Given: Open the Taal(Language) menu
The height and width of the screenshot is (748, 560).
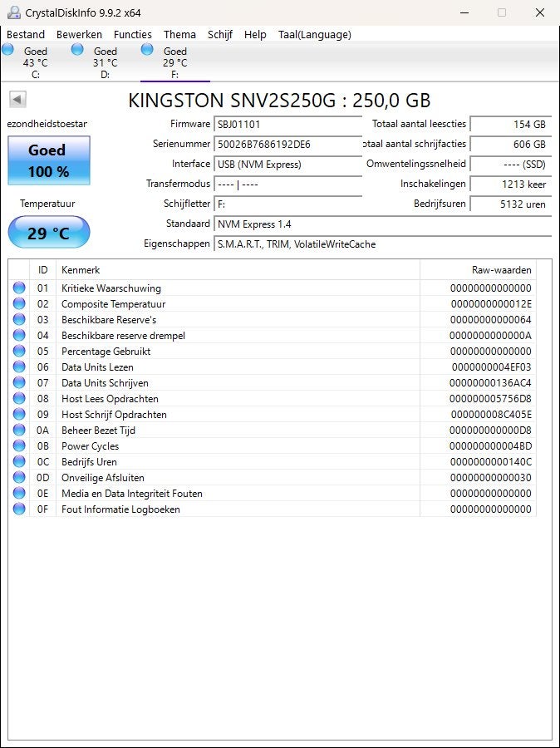Looking at the screenshot, I should click(x=315, y=34).
